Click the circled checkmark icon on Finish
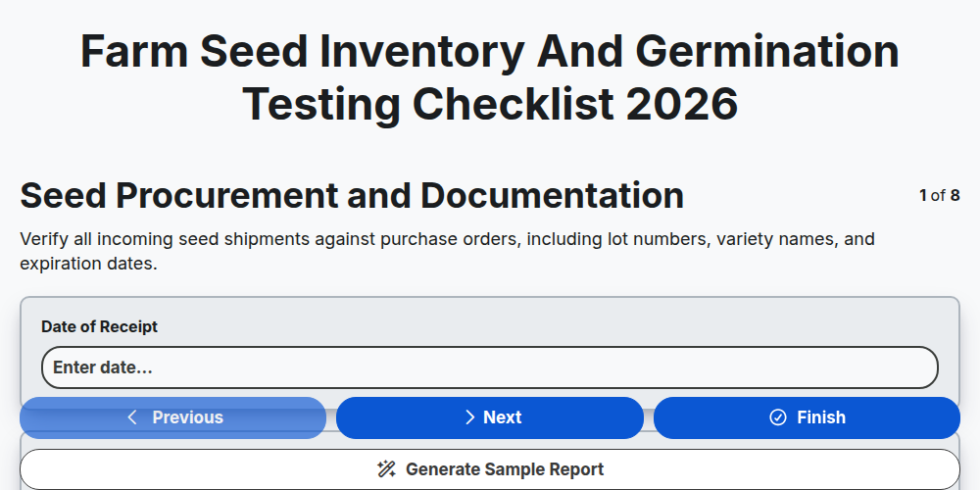The image size is (980, 490). click(778, 417)
